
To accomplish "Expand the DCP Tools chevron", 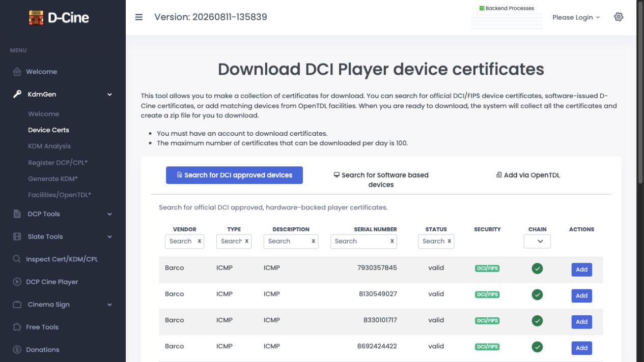I will [109, 215].
